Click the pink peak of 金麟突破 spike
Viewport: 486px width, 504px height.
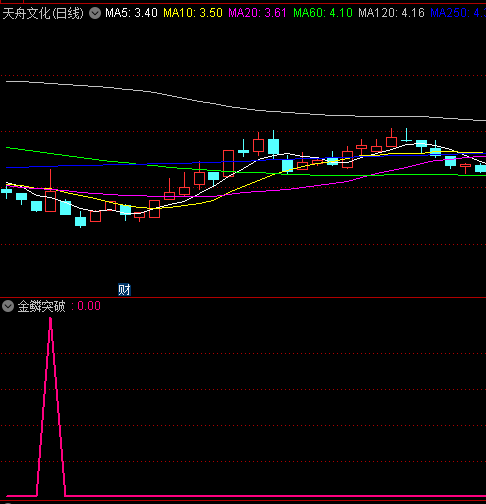pos(50,319)
